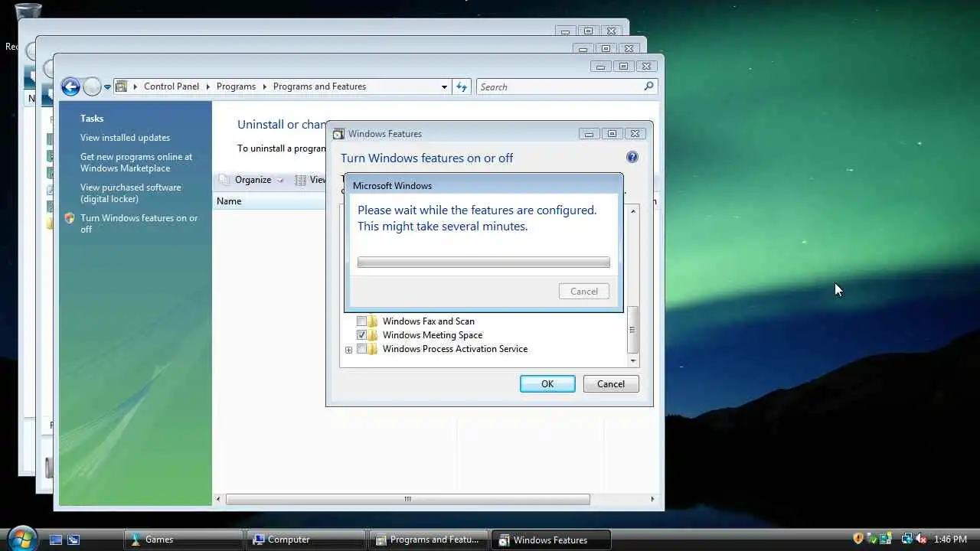
Task: Open the recent pages dropdown arrow
Action: [x=107, y=87]
